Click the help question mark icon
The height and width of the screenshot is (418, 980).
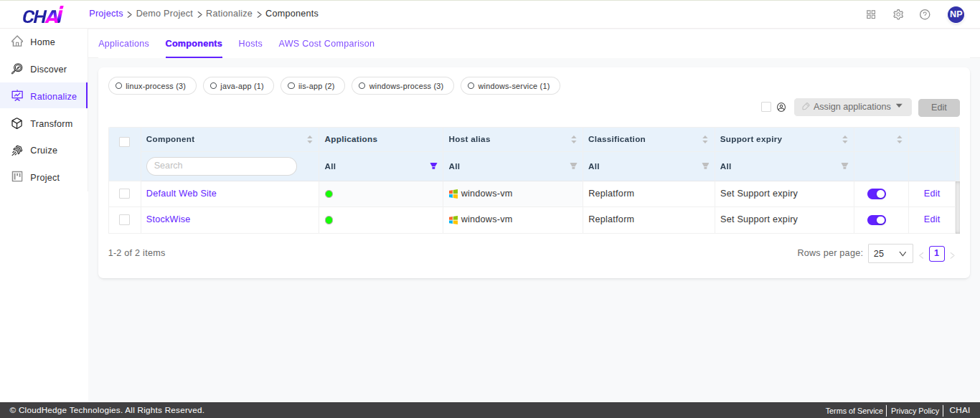pos(925,14)
